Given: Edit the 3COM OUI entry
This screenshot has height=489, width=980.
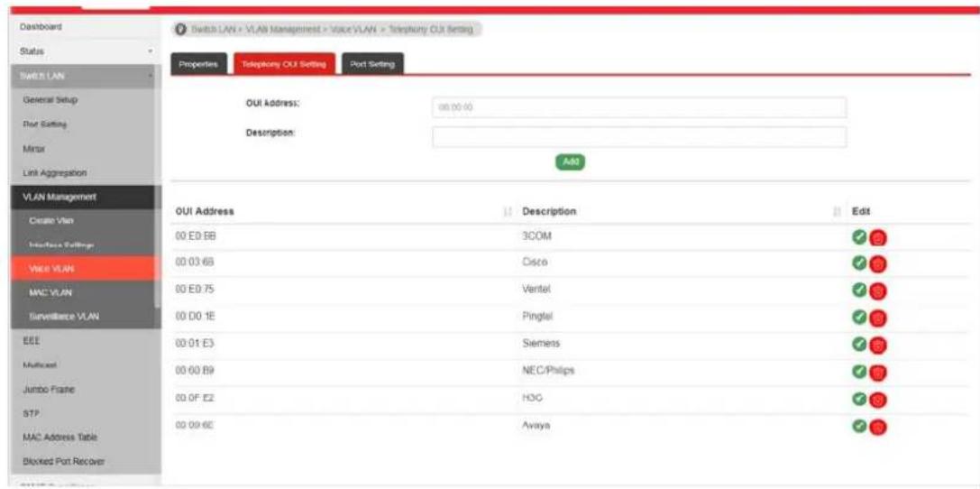Looking at the screenshot, I should pyautogui.click(x=859, y=237).
